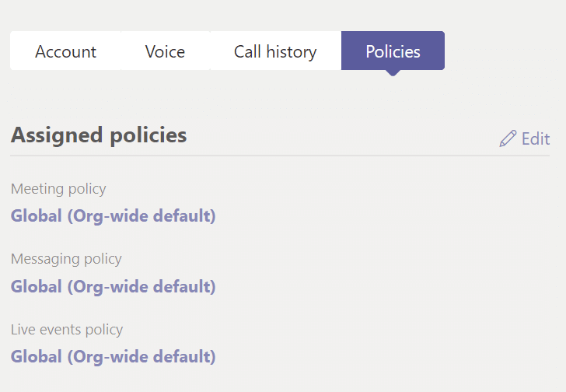The height and width of the screenshot is (392, 566).
Task: Open the Voice tab
Action: coord(166,51)
